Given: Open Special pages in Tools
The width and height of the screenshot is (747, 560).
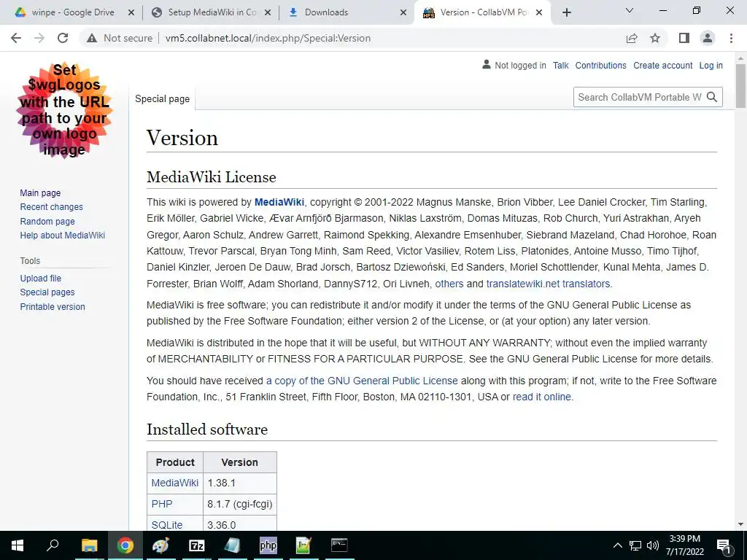Looking at the screenshot, I should pos(47,292).
